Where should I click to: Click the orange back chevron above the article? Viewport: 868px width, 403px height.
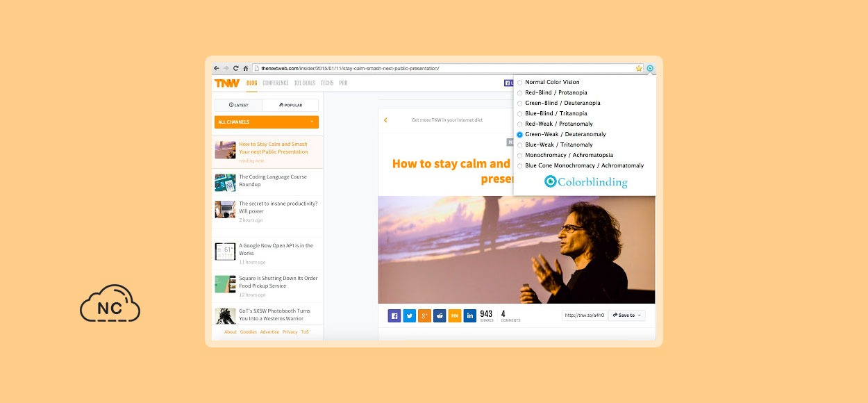click(385, 120)
